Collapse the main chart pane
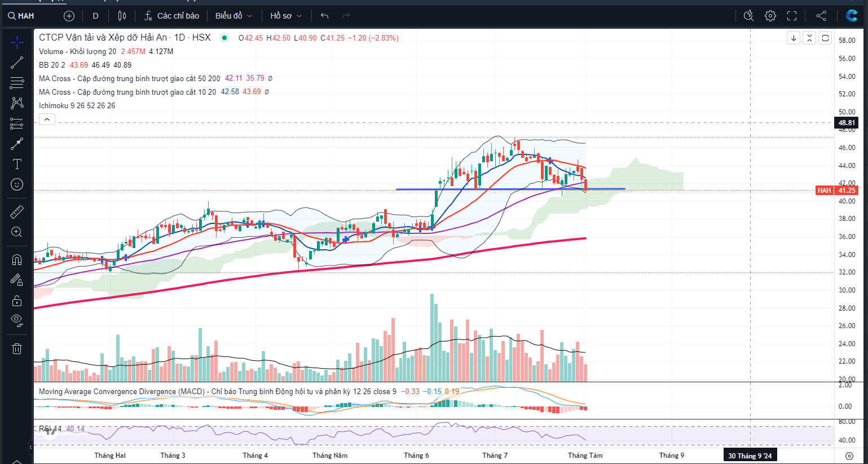 (x=809, y=38)
